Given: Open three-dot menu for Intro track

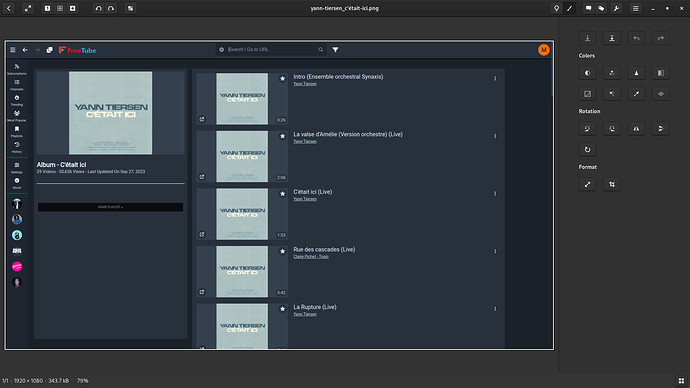Looking at the screenshot, I should 495,78.
